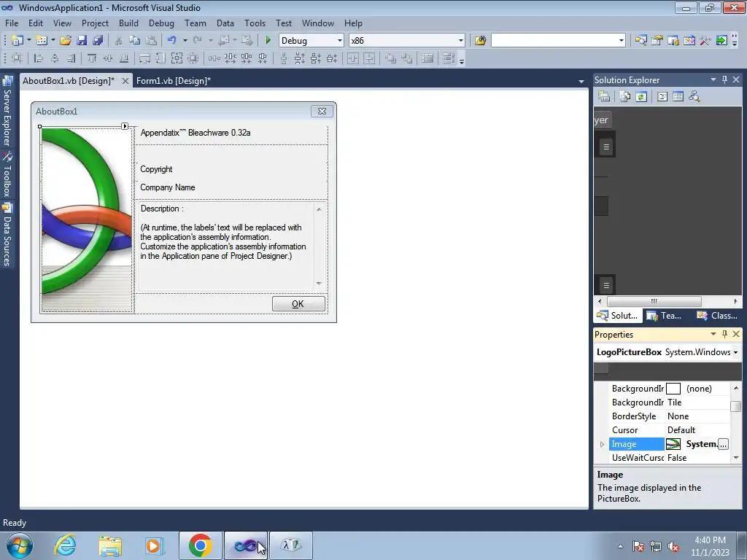
Task: Click the OK button in AboutBox1
Action: click(298, 304)
